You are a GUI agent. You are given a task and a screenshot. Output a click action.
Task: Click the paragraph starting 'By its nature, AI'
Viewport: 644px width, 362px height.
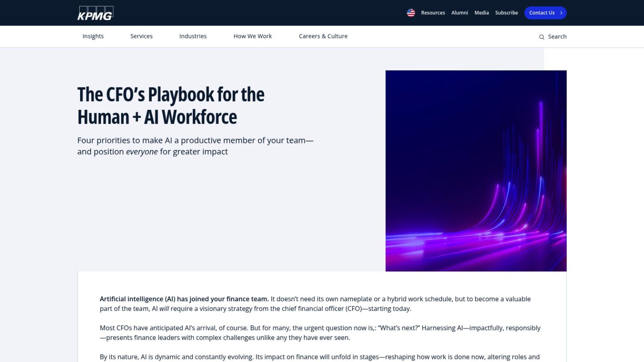point(320,357)
